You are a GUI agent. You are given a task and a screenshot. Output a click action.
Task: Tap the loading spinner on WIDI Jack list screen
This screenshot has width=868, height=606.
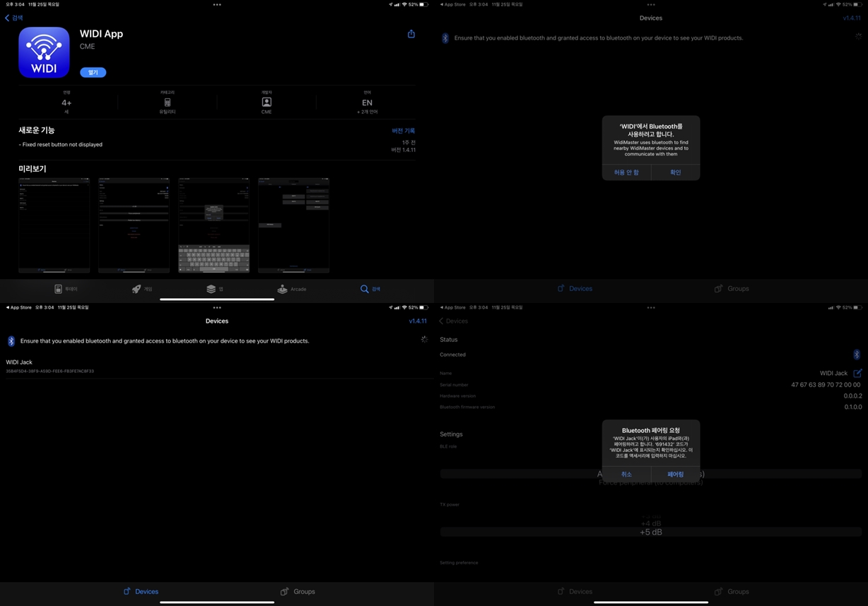click(424, 339)
